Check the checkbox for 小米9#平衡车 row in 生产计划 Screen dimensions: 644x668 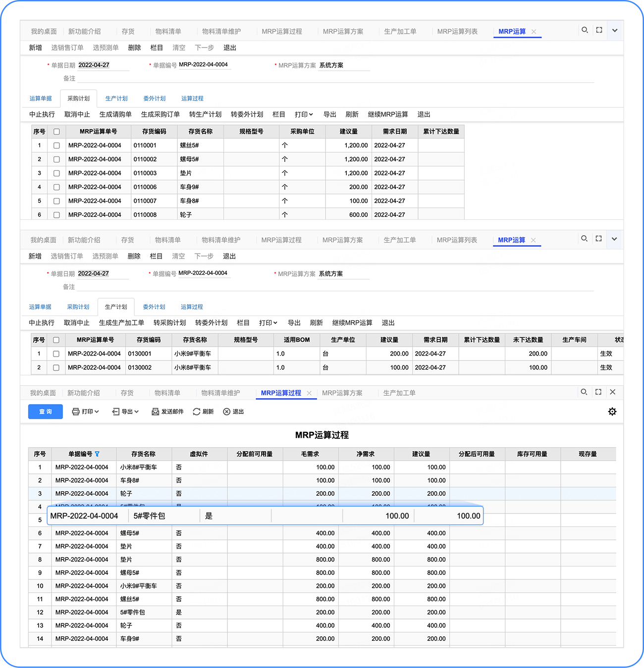pos(56,354)
